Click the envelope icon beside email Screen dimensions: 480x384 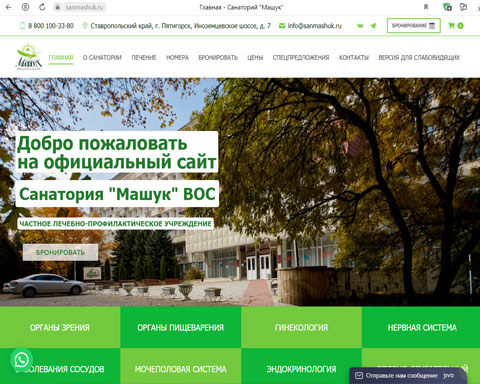click(x=282, y=26)
